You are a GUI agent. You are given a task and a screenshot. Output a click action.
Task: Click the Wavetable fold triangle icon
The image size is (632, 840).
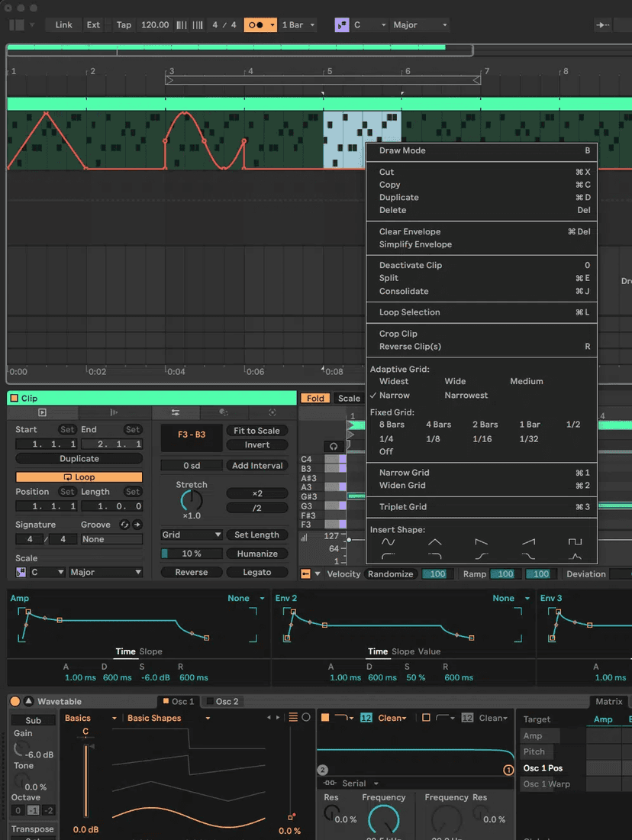(x=28, y=701)
